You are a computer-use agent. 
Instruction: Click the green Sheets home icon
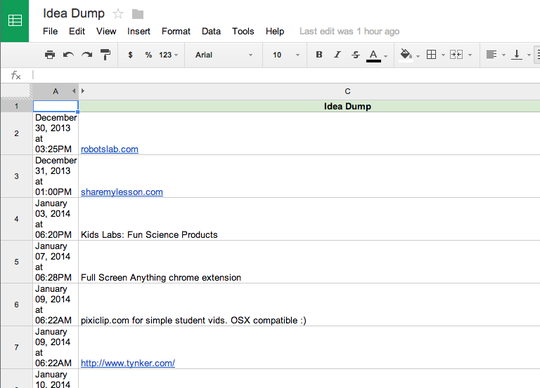click(15, 21)
